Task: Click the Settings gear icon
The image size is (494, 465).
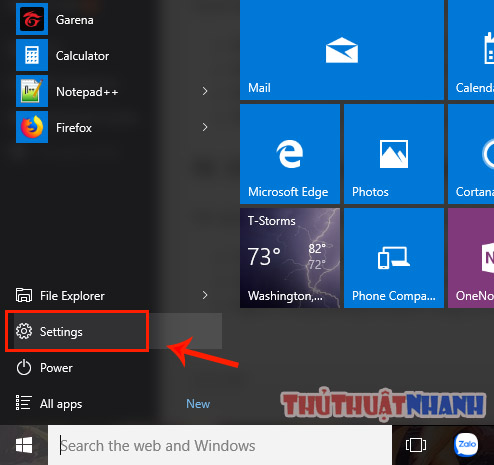Action: [x=24, y=331]
